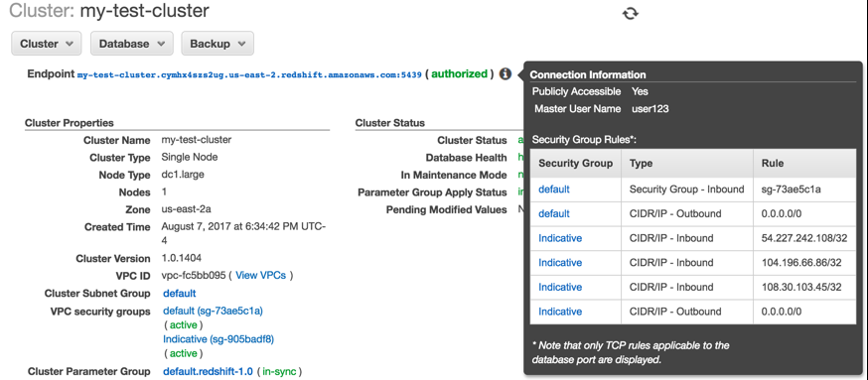Open Indicative (sg-905badf8) security group link
This screenshot has height=380, width=868.
(218, 339)
